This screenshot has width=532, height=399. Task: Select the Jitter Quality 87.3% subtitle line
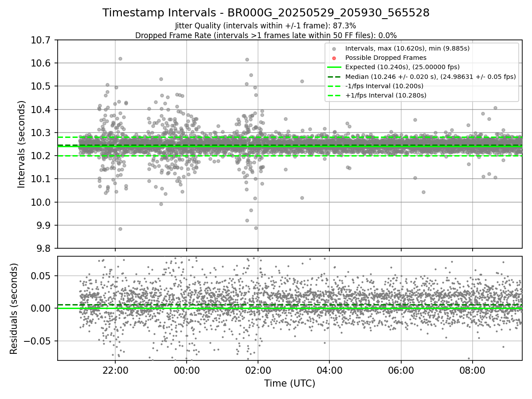click(x=266, y=26)
